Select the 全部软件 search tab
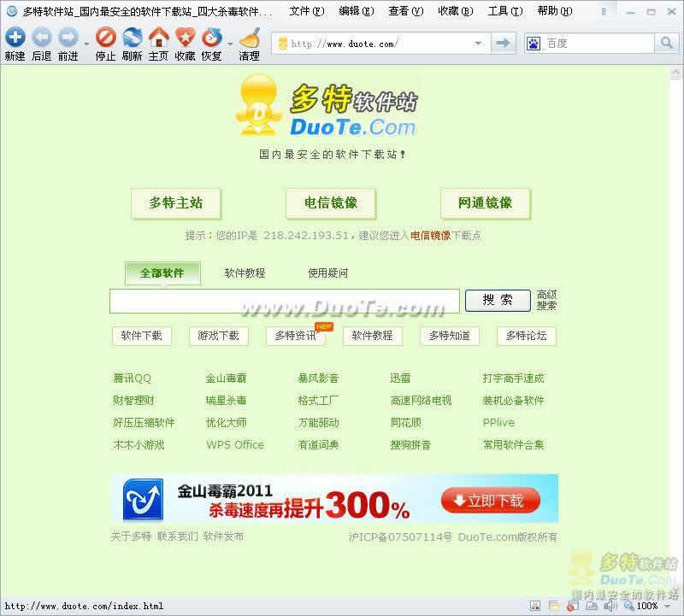This screenshot has width=684, height=616. tap(162, 273)
